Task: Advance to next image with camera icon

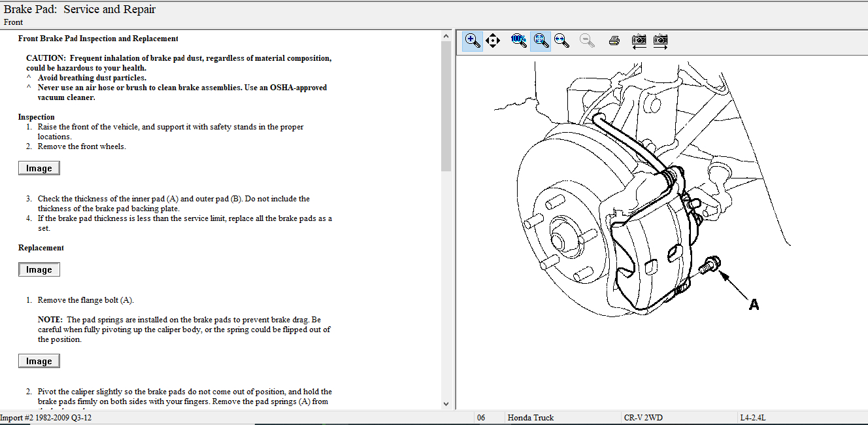Action: click(661, 41)
